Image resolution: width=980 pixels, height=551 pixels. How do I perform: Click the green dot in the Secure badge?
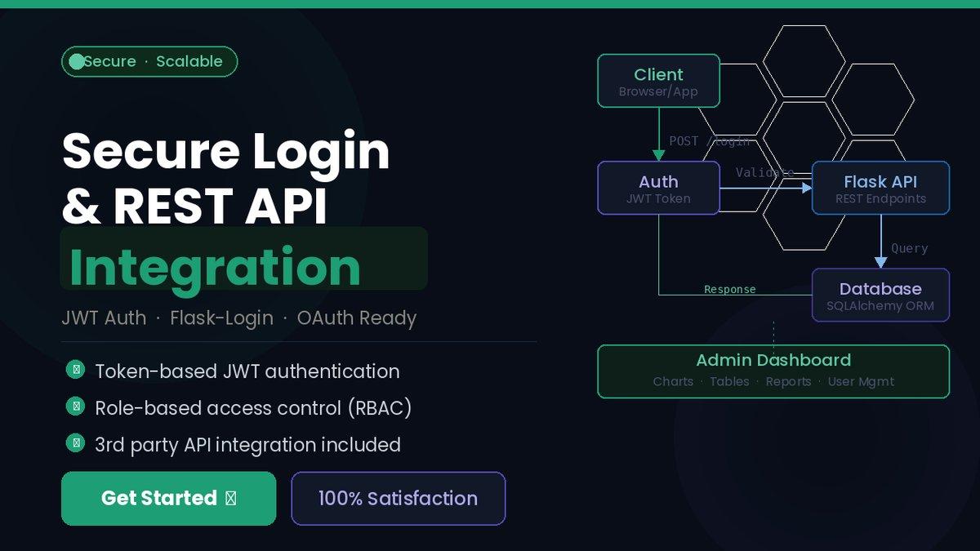coord(77,61)
